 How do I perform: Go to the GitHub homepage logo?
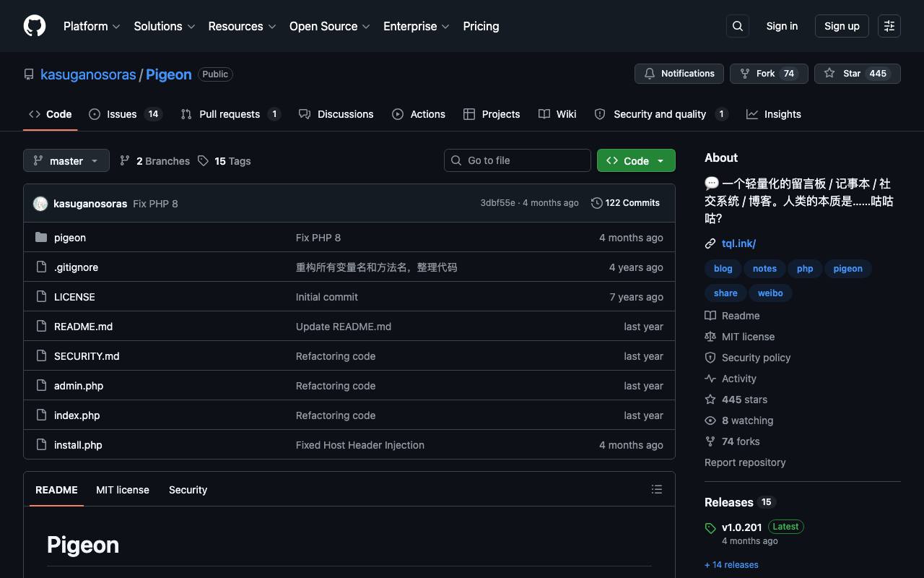tap(35, 26)
